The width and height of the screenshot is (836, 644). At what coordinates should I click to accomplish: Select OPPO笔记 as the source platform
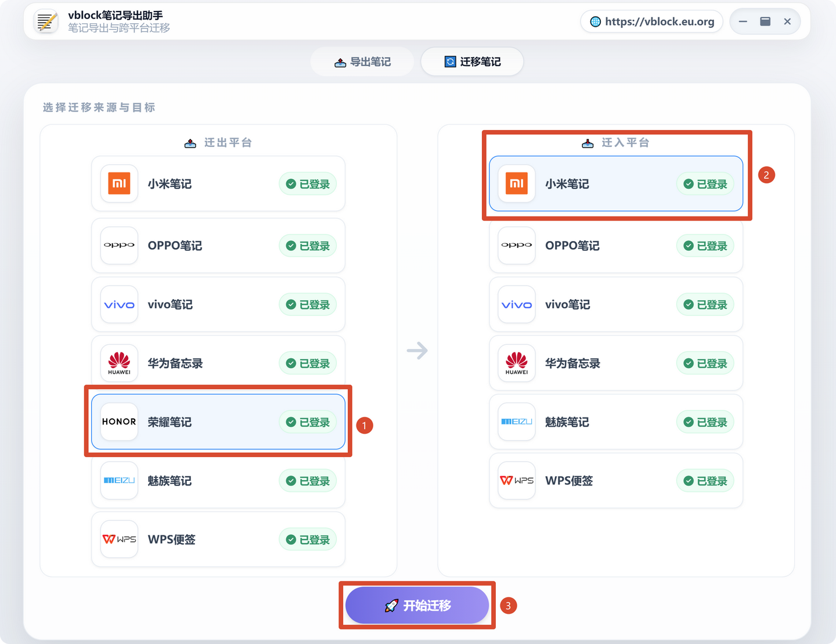point(218,246)
